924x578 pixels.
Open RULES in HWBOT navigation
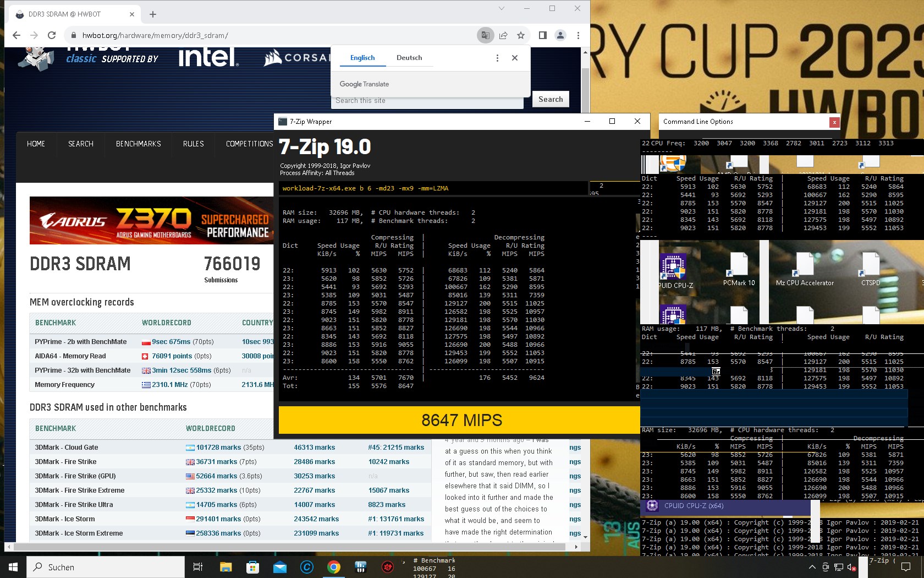point(194,144)
